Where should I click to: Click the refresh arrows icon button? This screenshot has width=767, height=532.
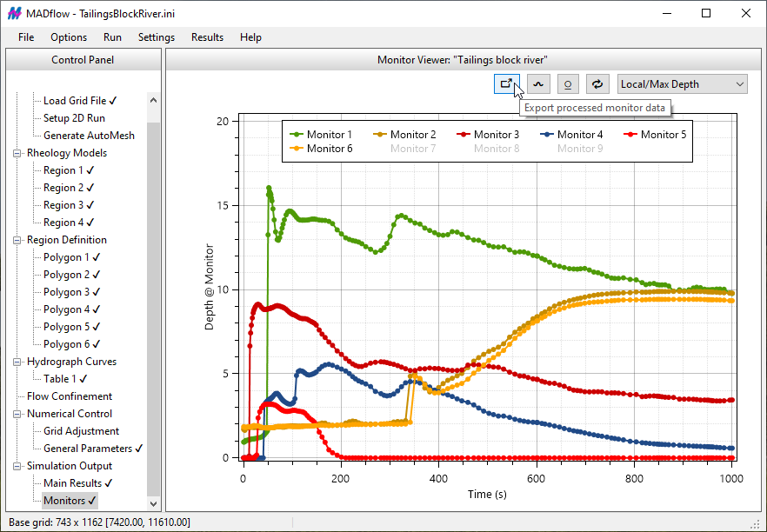(597, 84)
